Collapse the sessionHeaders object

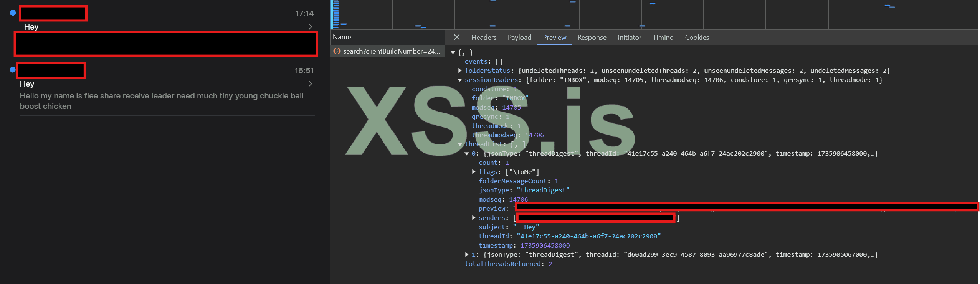[460, 80]
